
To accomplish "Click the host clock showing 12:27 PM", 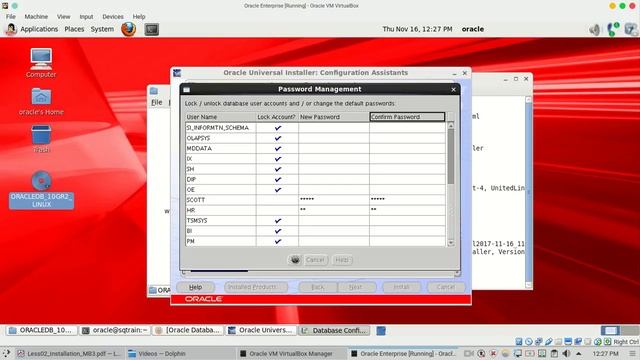I will (605, 353).
